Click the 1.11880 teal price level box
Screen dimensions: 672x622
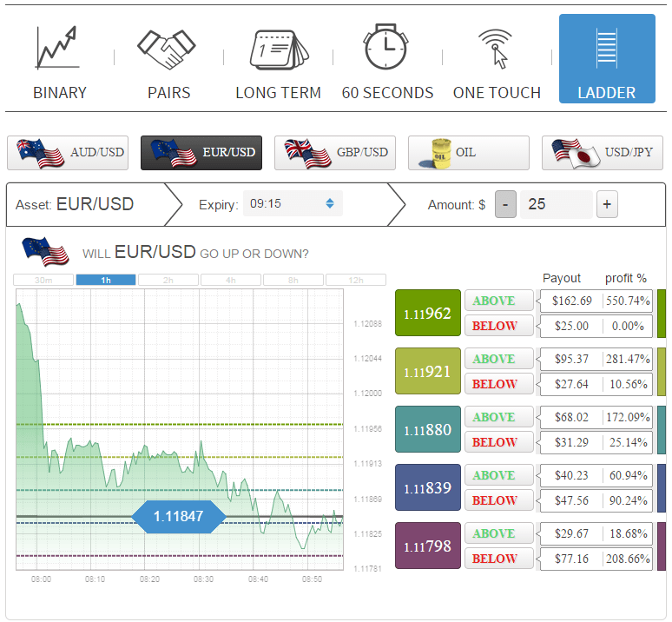click(428, 429)
